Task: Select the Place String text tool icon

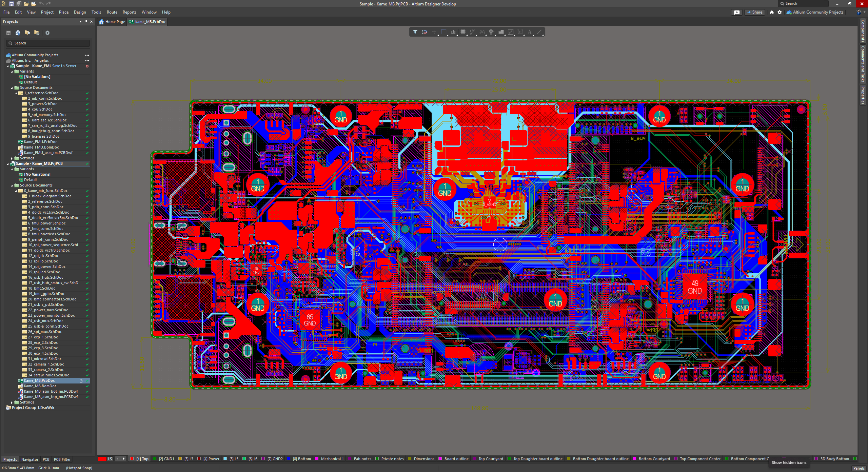Action: tap(530, 32)
